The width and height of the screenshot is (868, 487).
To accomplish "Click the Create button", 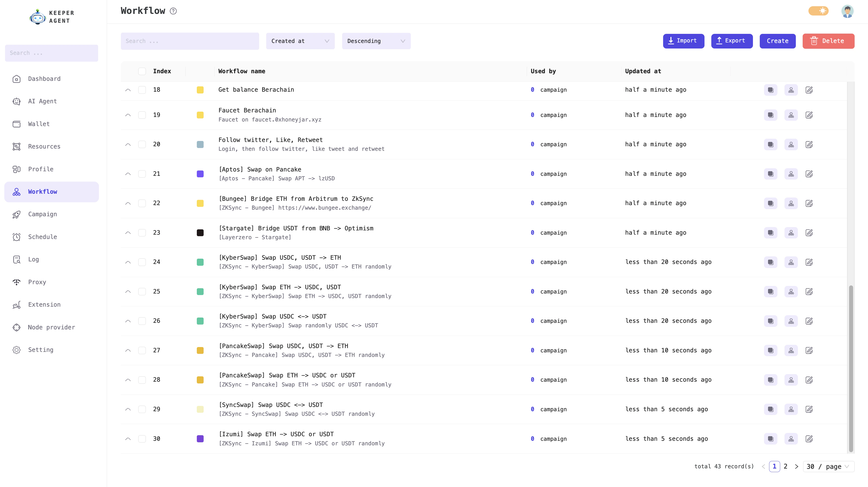I will (x=777, y=41).
